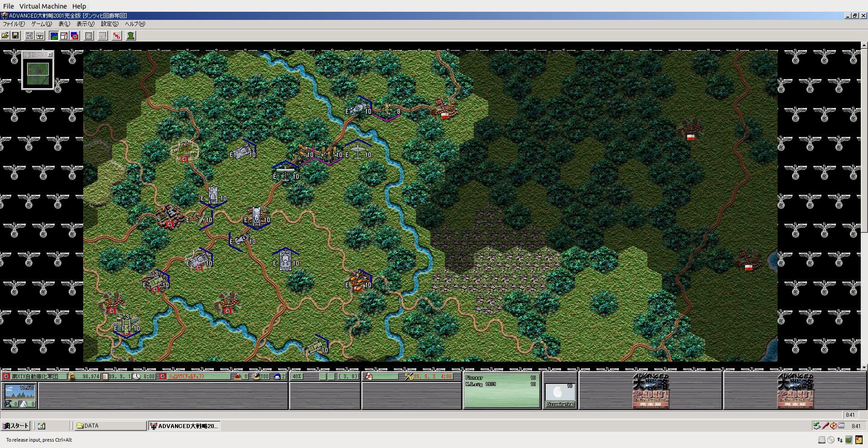
Task: Click the blue helmet icon showing 2
Action: click(277, 376)
